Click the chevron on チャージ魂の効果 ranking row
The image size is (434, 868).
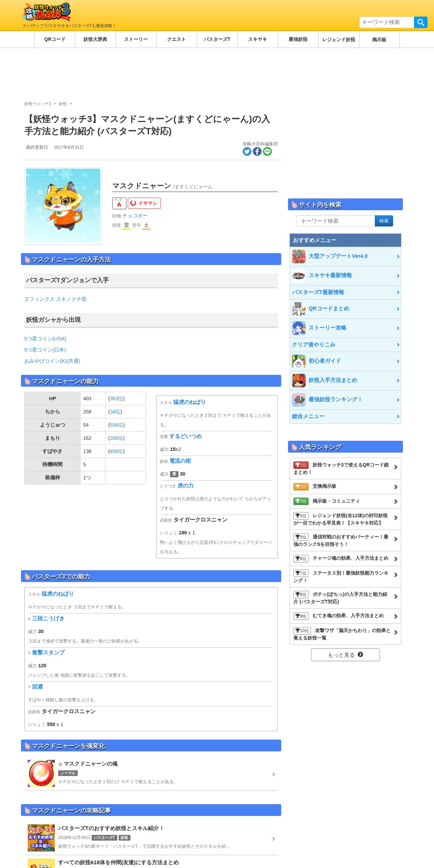click(x=396, y=559)
